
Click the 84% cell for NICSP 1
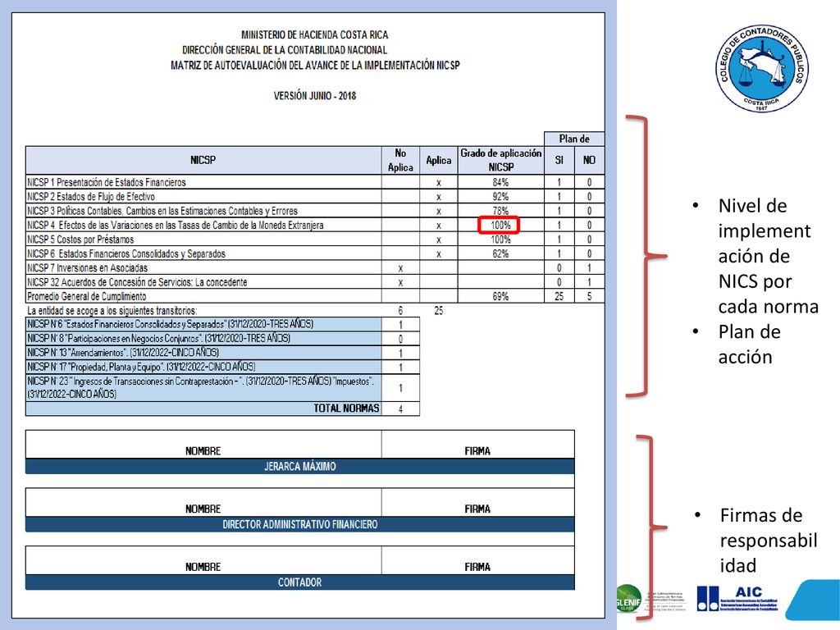pyautogui.click(x=501, y=182)
